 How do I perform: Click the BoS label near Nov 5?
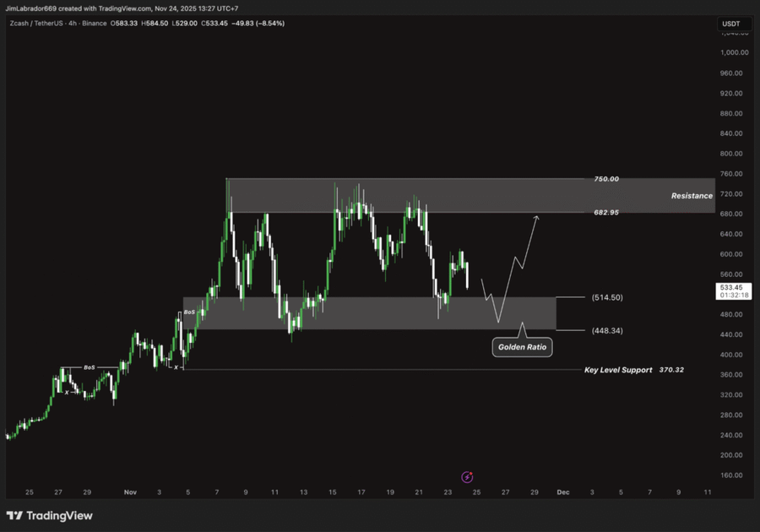(x=190, y=312)
